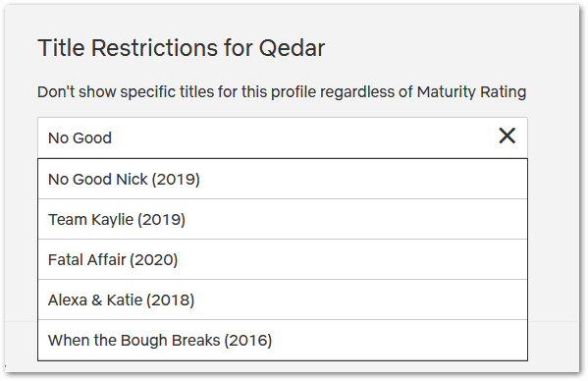Click "Qedar" profile name in the heading

tap(292, 49)
